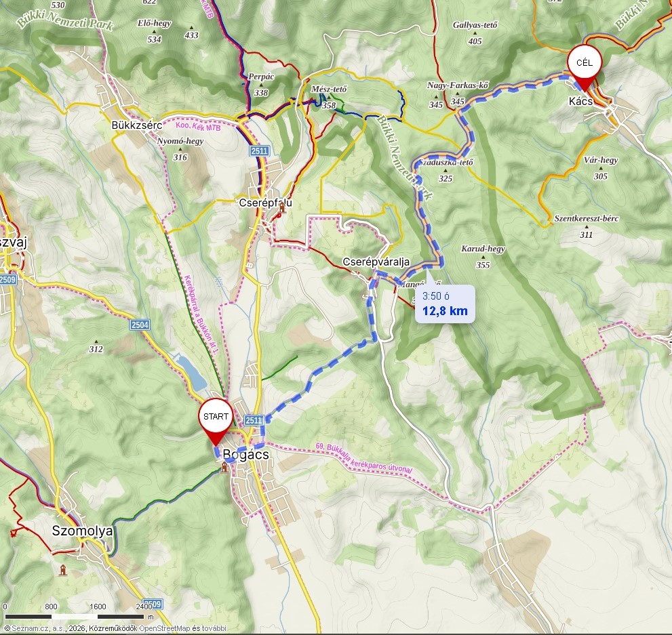Viewport: 672px width, 635px height.
Task: Click the 'további' more attributions link
Action: coord(214,628)
